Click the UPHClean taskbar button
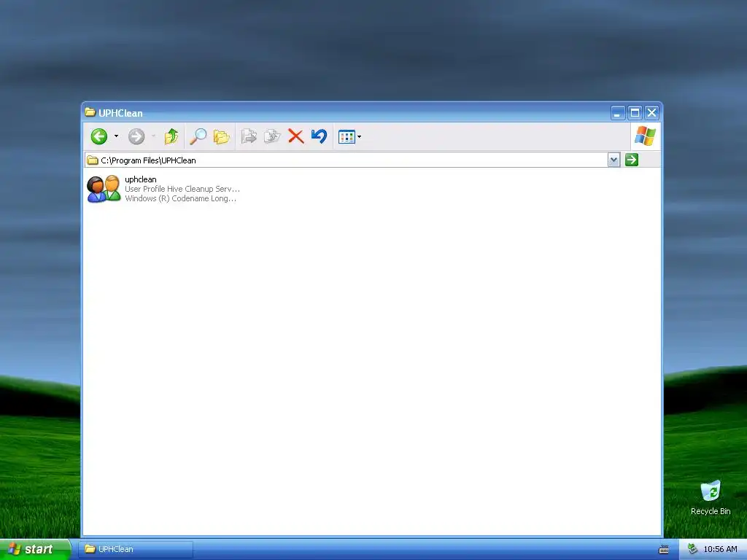 tap(136, 549)
